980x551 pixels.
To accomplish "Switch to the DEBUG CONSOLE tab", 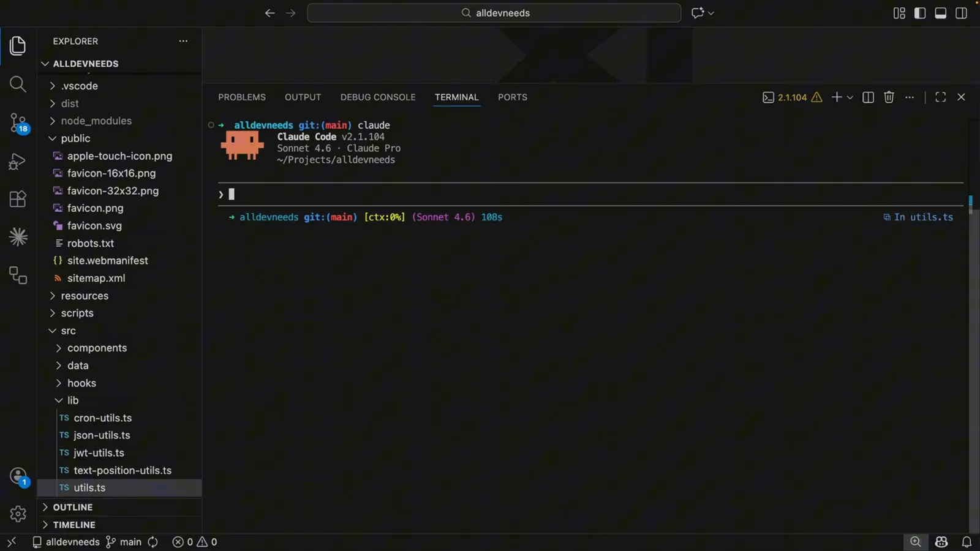I will [378, 97].
